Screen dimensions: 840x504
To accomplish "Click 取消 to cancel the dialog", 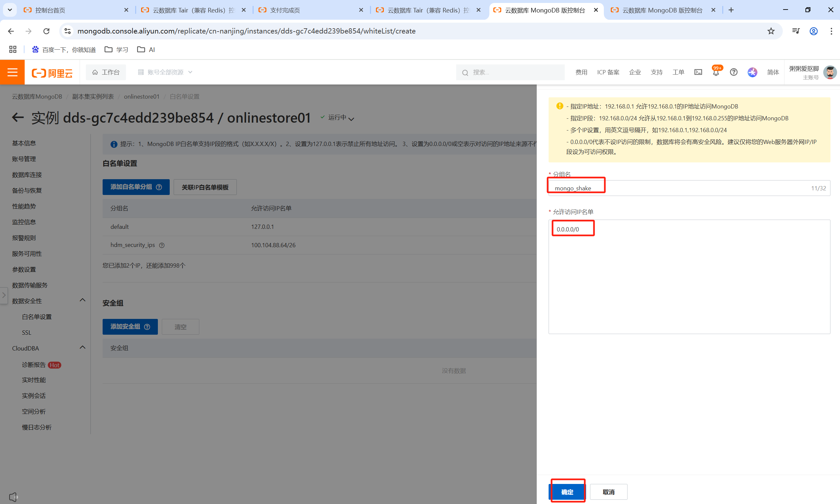I will click(x=608, y=492).
